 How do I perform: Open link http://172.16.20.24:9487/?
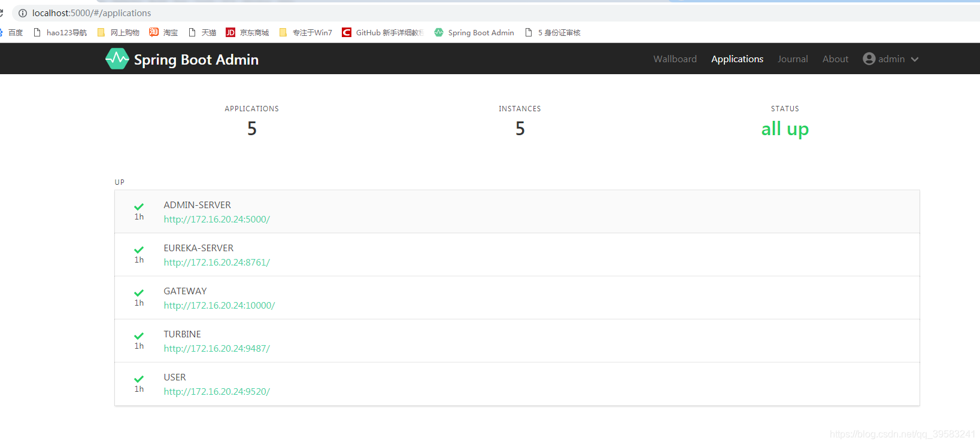click(217, 348)
